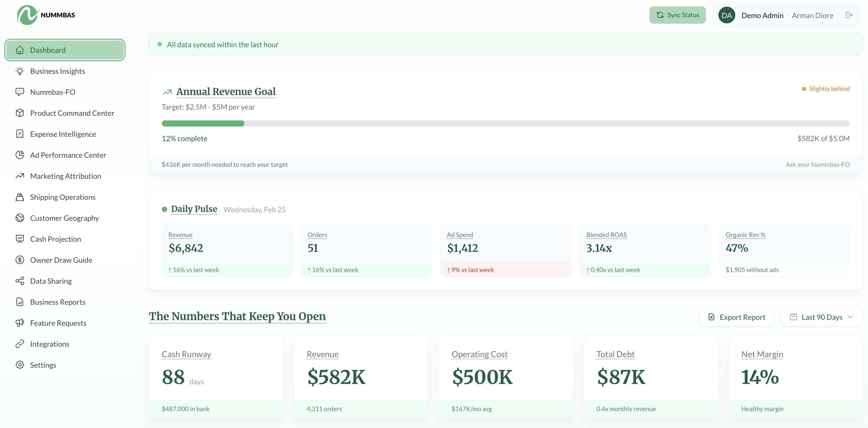Image resolution: width=868 pixels, height=428 pixels.
Task: Click the Nummbas-FO chat bubble icon
Action: 20,92
